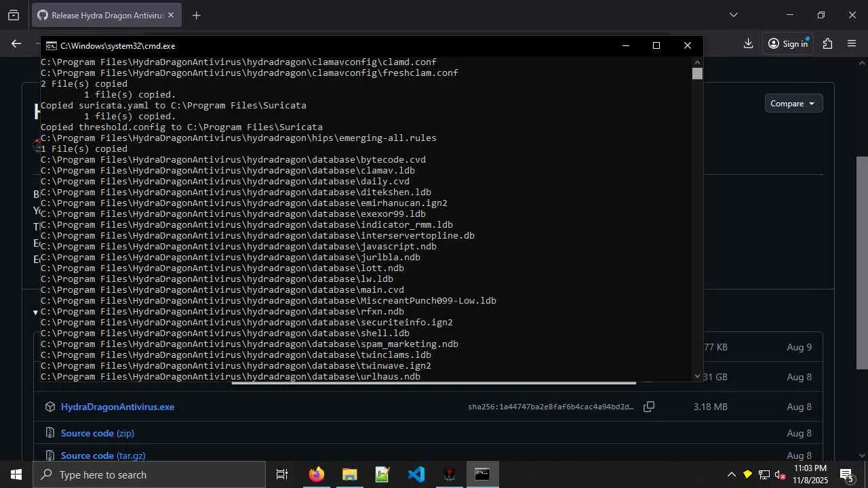This screenshot has height=488, width=868.
Task: Open the cmd.exe window system menu icon
Action: tap(51, 46)
